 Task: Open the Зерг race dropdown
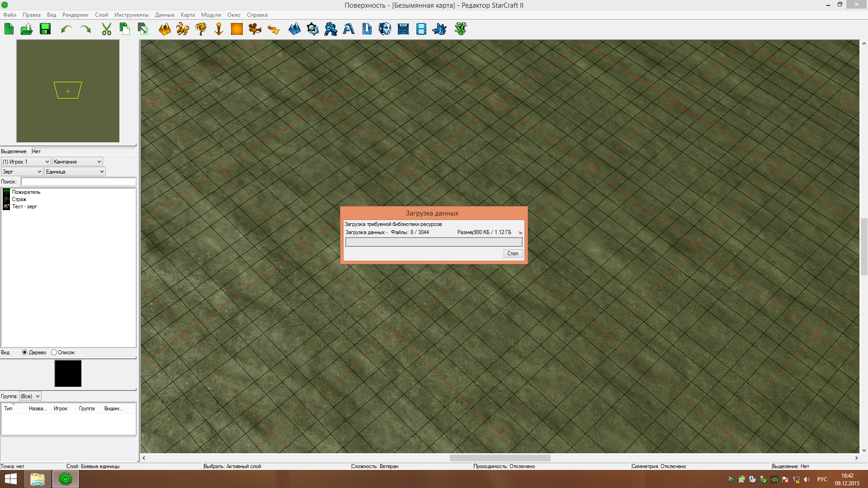click(22, 172)
